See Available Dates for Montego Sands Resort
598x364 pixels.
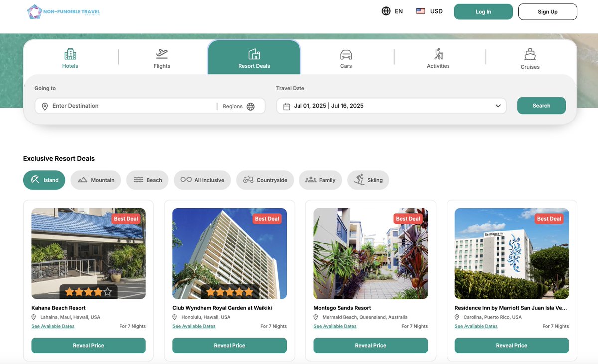(x=335, y=326)
